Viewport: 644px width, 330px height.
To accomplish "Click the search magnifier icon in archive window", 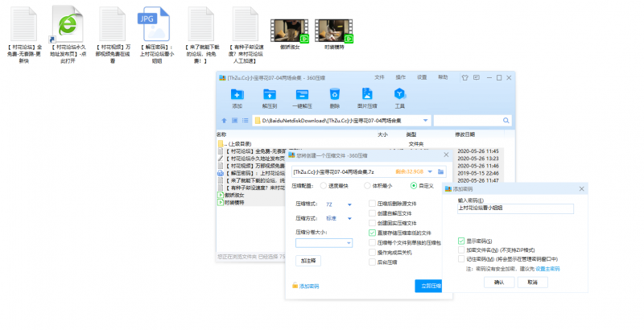I will point(506,121).
